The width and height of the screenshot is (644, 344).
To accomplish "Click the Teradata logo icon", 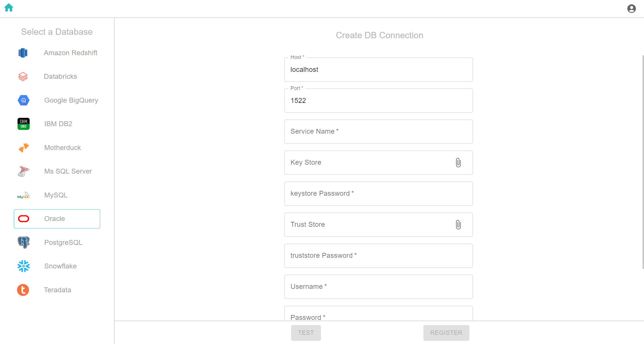I will point(23,290).
